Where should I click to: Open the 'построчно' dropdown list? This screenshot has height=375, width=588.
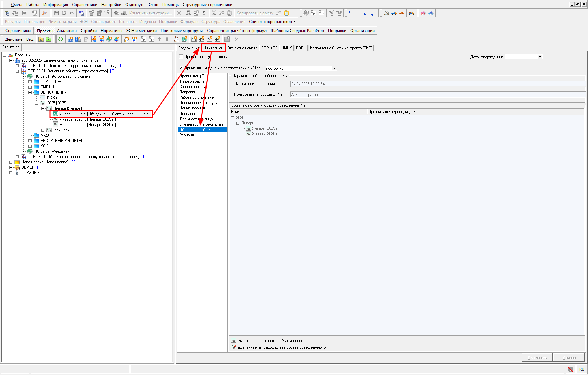tap(334, 68)
